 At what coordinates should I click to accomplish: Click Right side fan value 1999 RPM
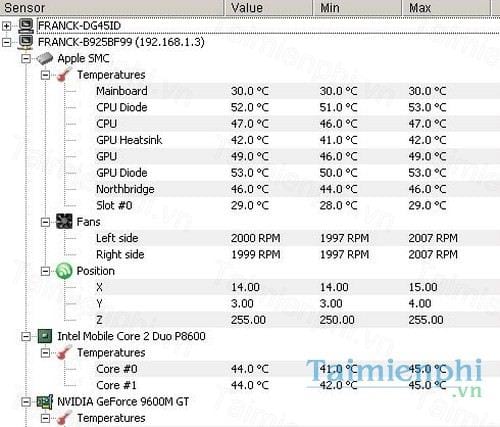[x=256, y=254]
